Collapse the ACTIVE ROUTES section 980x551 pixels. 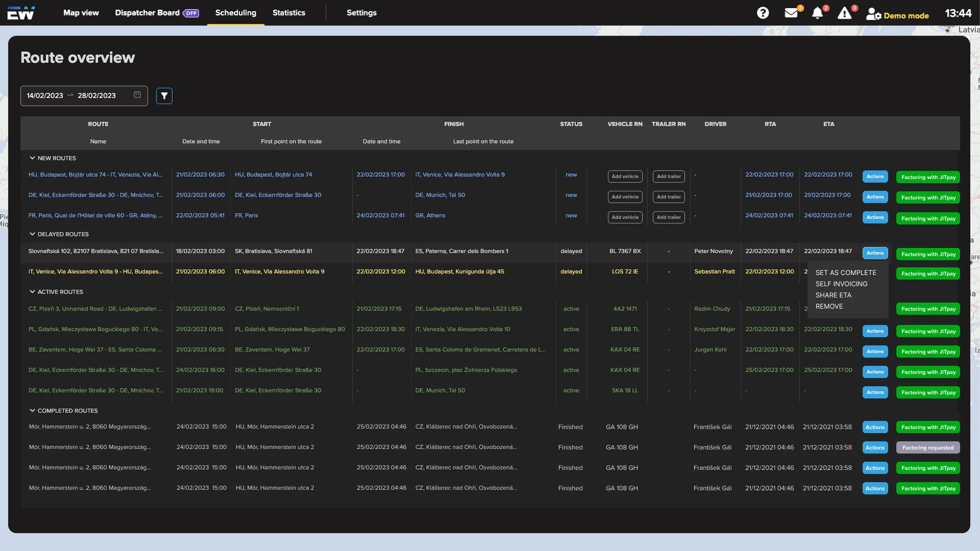(32, 292)
